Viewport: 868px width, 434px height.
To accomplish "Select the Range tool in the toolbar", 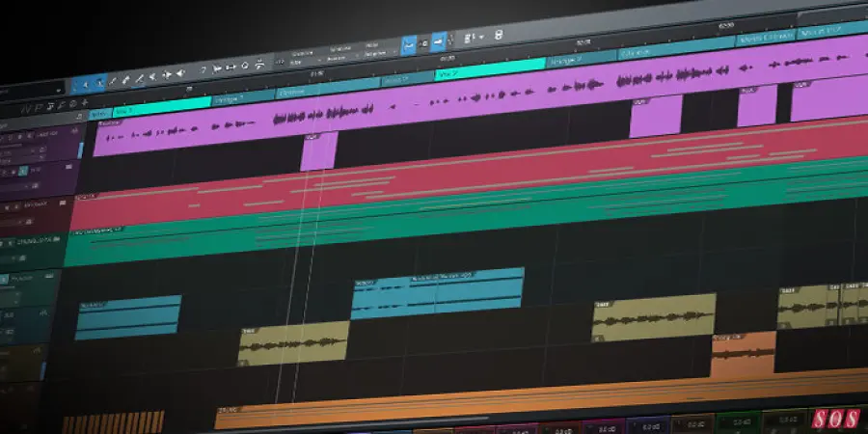I will pos(98,84).
